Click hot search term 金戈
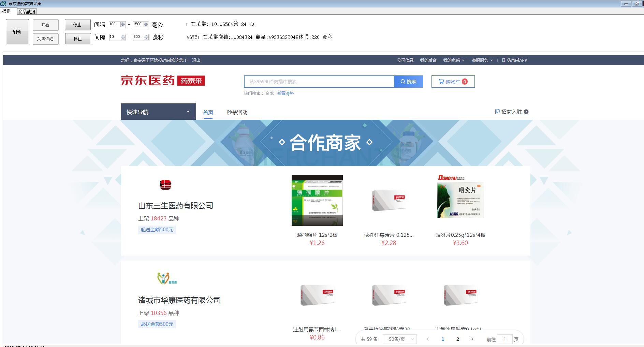The image size is (644, 347). pos(269,93)
